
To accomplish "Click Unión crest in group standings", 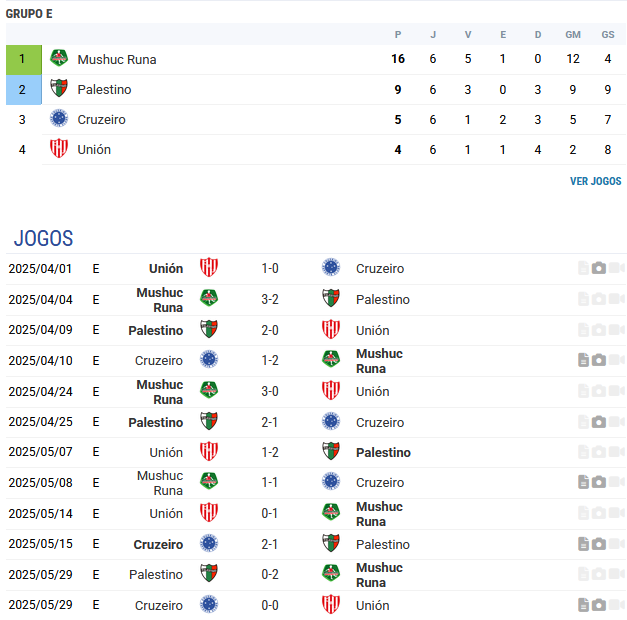I will click(x=59, y=149).
